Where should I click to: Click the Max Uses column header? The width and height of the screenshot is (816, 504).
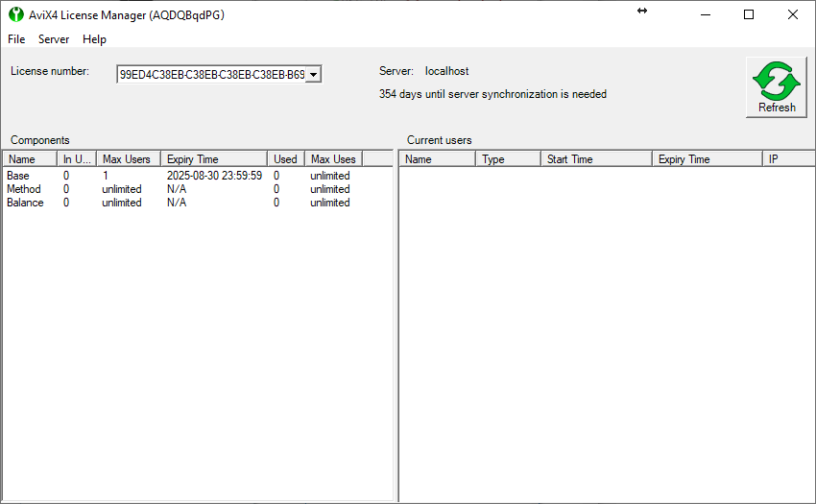click(x=333, y=159)
